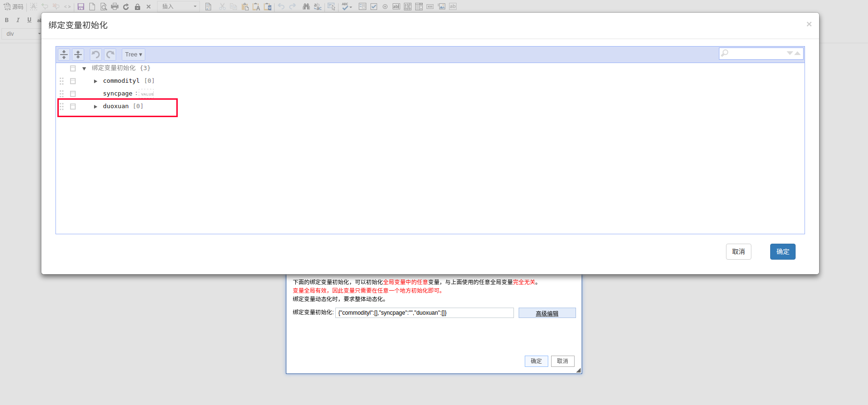The width and height of the screenshot is (868, 405).
Task: Click the drag handle beside commodityl
Action: coord(62,81)
